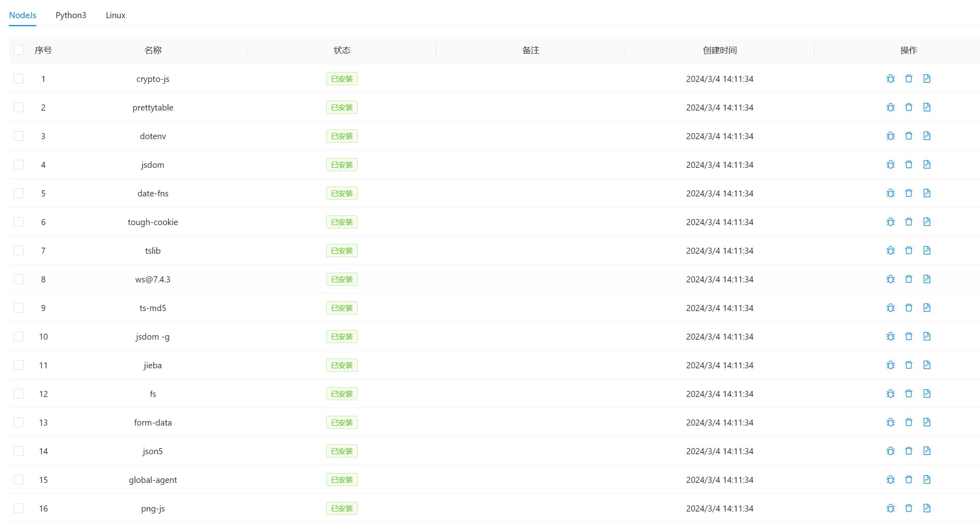980x524 pixels.
Task: Click the date-fns name cell
Action: coord(153,193)
